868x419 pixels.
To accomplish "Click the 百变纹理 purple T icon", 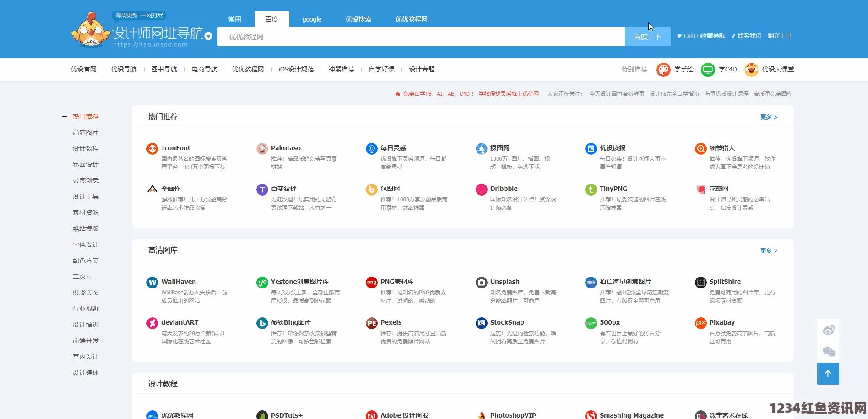I will point(262,189).
